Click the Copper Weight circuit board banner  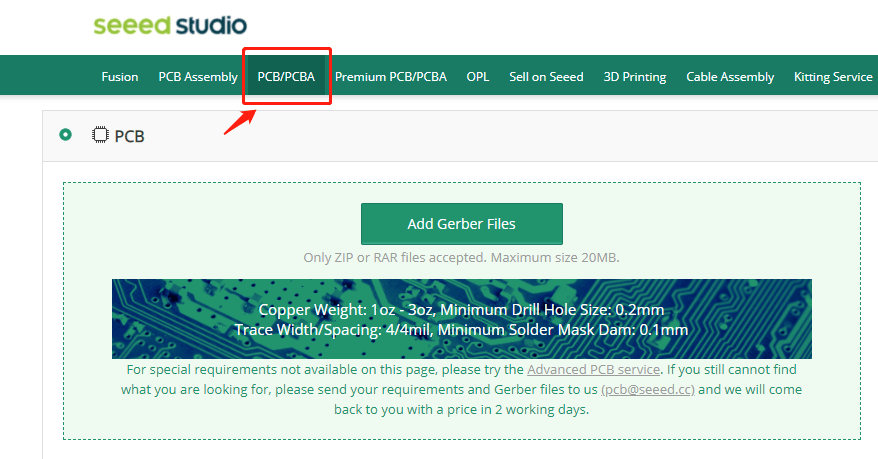tap(461, 319)
